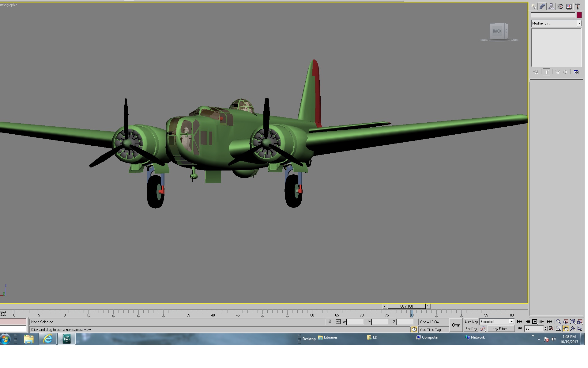Image resolution: width=588 pixels, height=368 pixels.
Task: Open the Motion panel wheel icon
Action: coord(560,6)
